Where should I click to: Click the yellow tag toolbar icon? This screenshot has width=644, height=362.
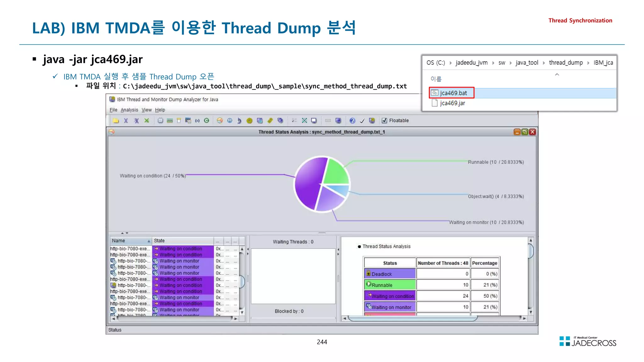[x=270, y=121]
